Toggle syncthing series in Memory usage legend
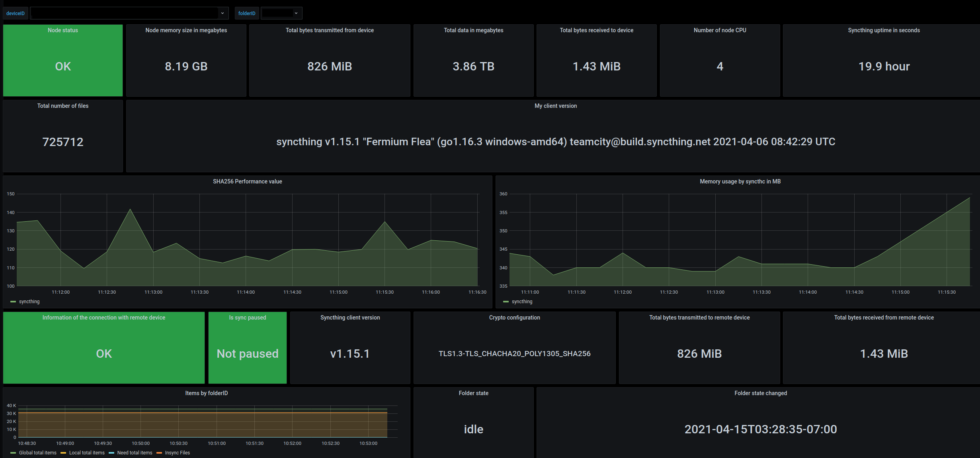The width and height of the screenshot is (980, 458). click(522, 302)
